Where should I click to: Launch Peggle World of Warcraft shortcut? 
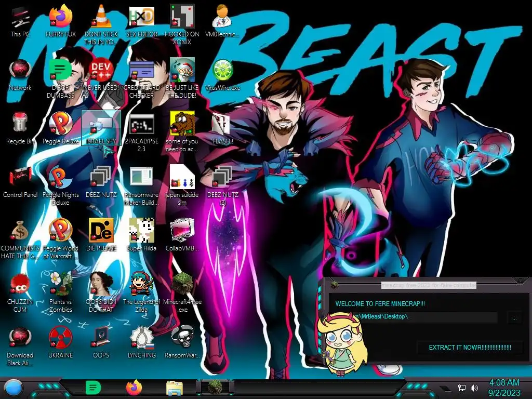tap(60, 240)
